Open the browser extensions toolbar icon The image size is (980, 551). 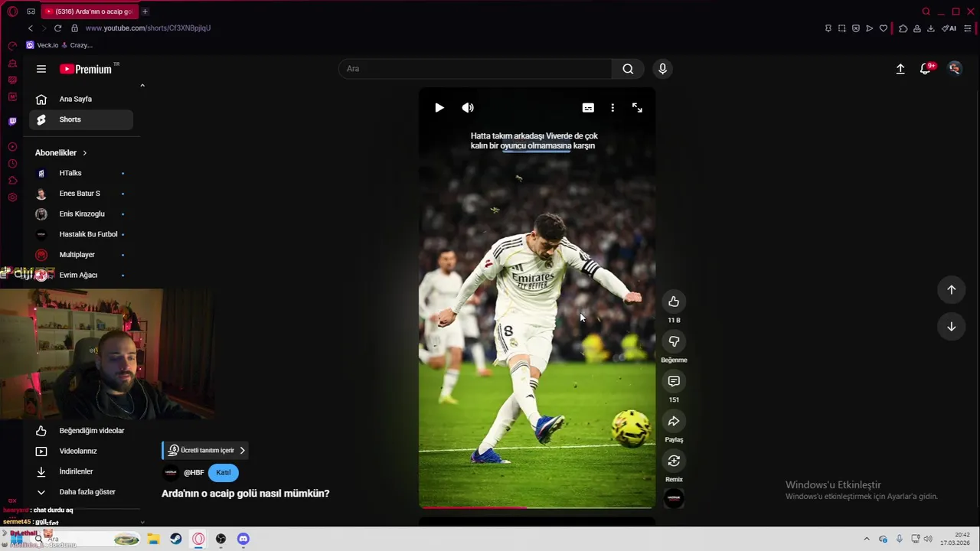903,28
